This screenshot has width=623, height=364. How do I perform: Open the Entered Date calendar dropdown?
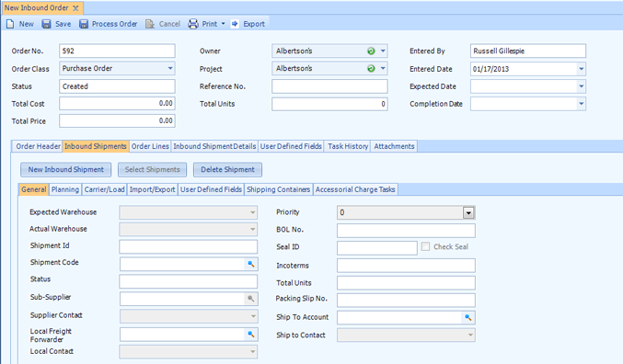(x=581, y=69)
